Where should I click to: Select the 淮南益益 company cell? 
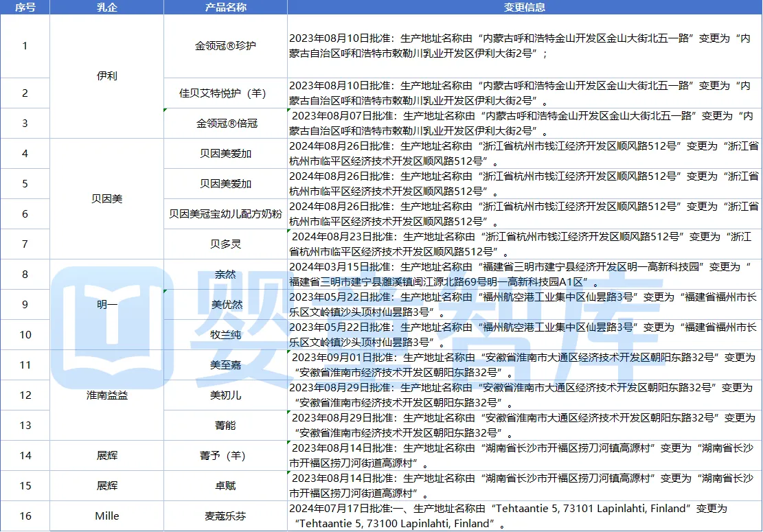pyautogui.click(x=106, y=395)
